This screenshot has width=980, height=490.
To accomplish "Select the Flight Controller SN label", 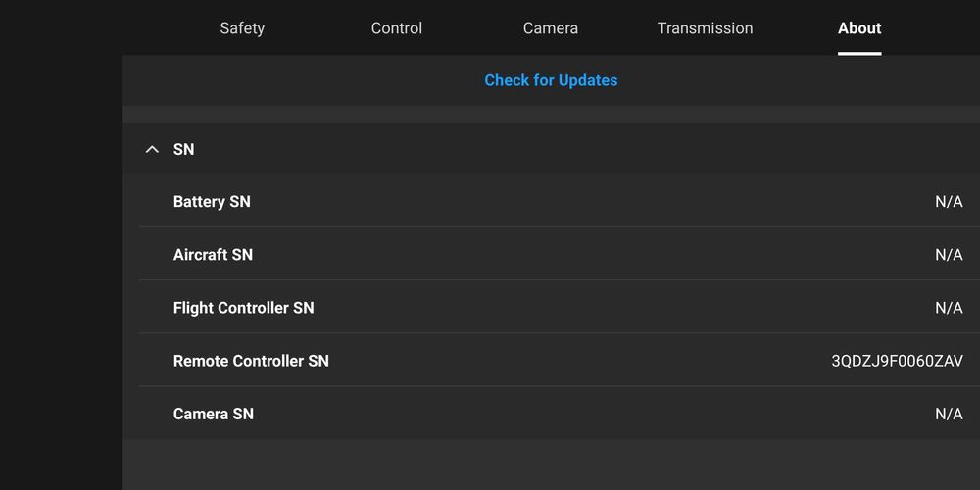I will pyautogui.click(x=243, y=308).
